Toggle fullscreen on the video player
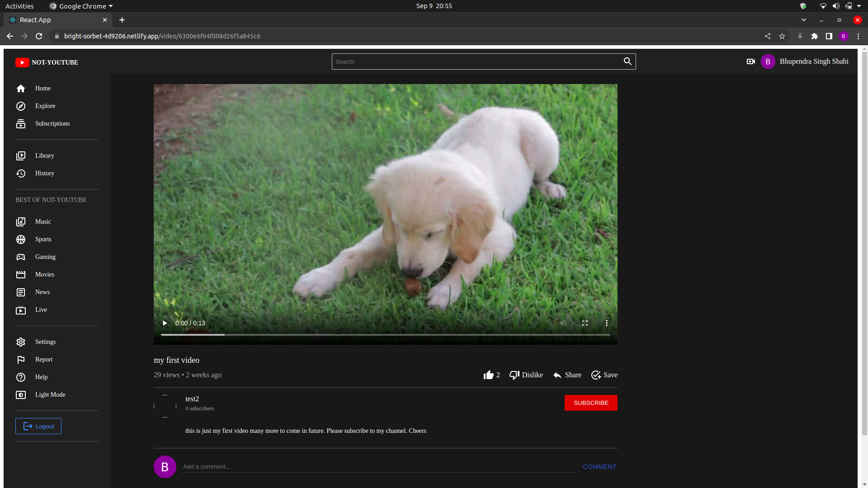This screenshot has height=488, width=868. point(585,323)
